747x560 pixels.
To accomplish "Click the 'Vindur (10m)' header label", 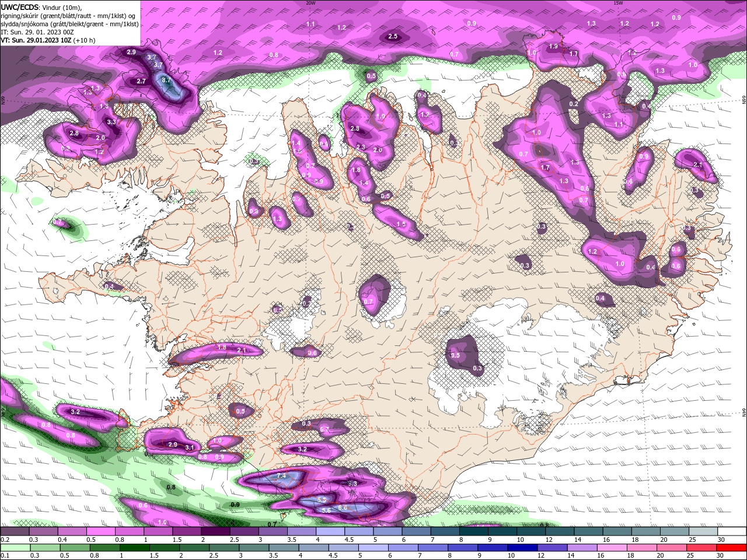I will (x=62, y=7).
